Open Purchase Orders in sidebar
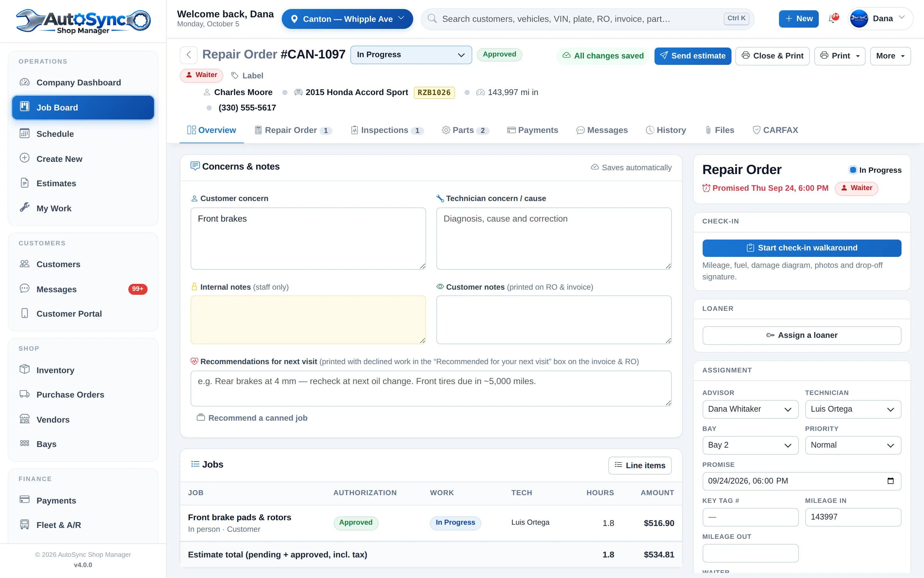The image size is (924, 578). pyautogui.click(x=83, y=395)
